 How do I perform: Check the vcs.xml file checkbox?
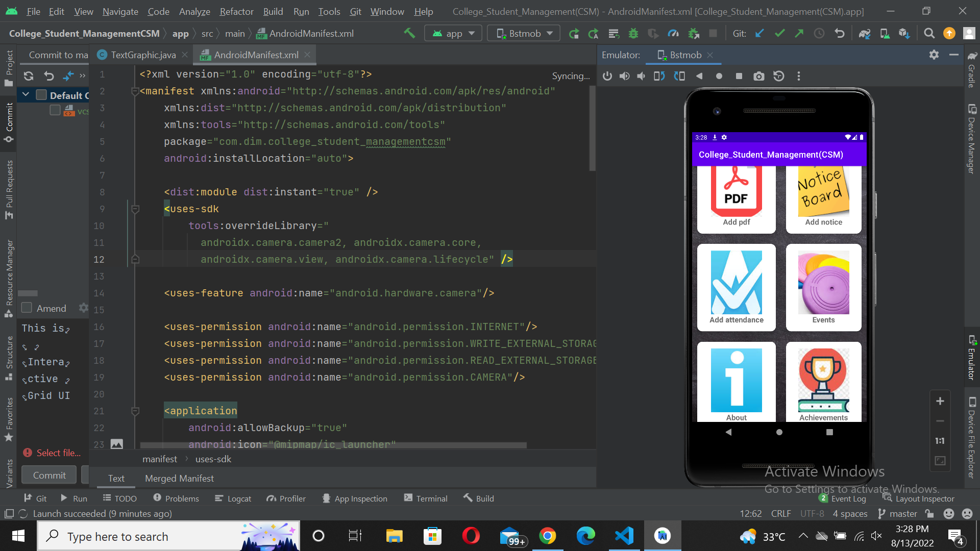55,110
